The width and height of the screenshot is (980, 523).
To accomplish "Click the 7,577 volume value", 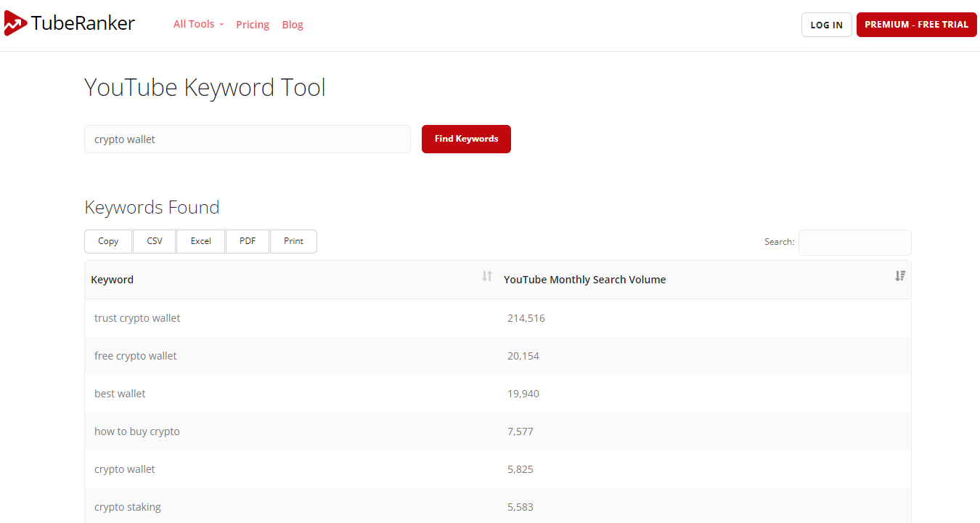I will [520, 431].
